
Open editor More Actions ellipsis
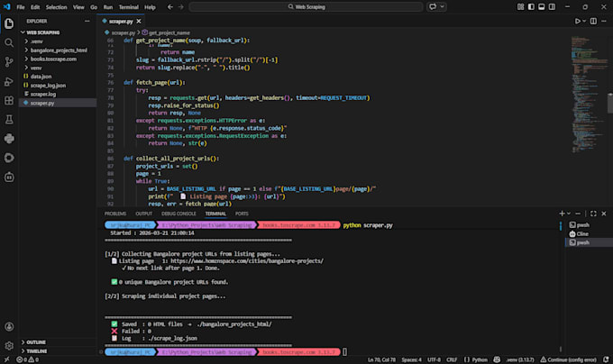(604, 21)
